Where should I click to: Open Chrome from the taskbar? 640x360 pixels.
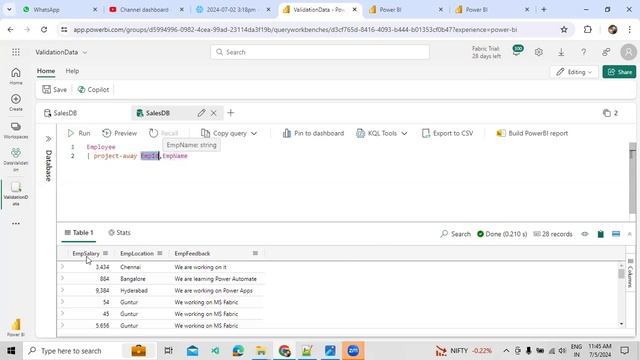tap(284, 351)
